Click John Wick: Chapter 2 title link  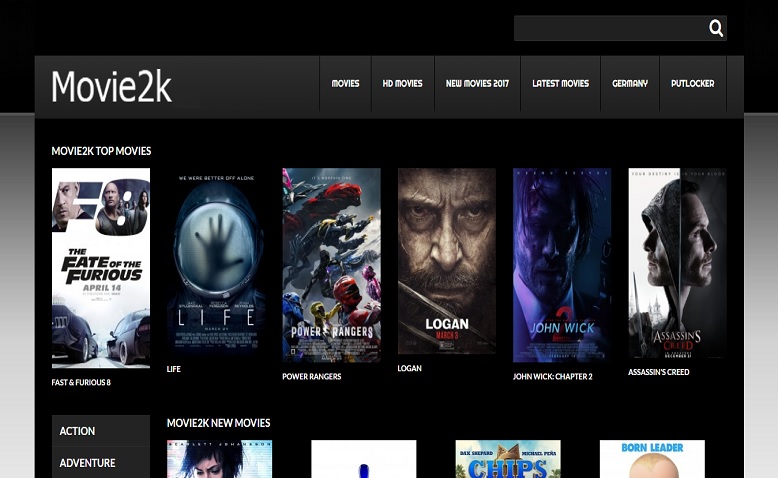click(552, 377)
